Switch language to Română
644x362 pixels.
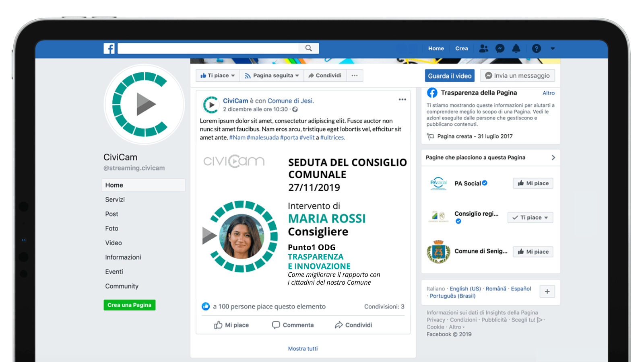point(496,289)
